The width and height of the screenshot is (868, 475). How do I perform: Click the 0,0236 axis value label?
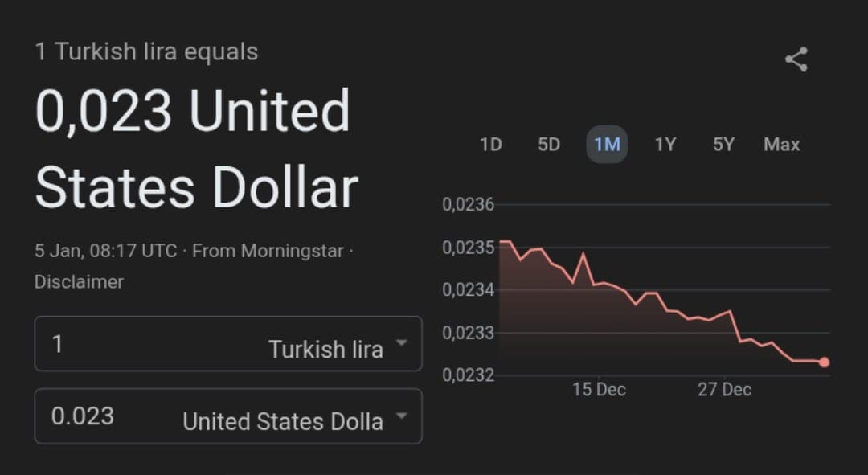pyautogui.click(x=468, y=204)
